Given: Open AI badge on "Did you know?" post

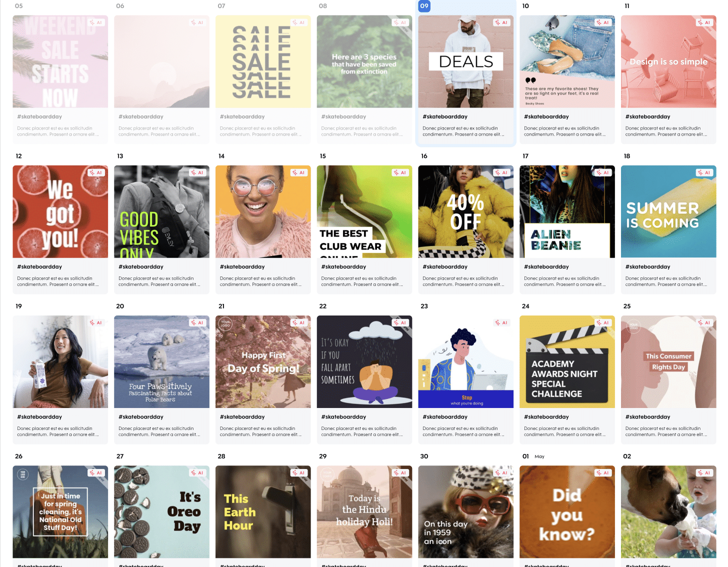Looking at the screenshot, I should 602,472.
